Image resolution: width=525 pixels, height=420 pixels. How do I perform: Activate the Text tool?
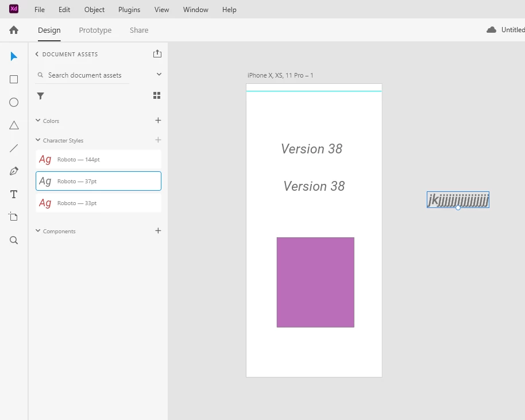pyautogui.click(x=14, y=194)
